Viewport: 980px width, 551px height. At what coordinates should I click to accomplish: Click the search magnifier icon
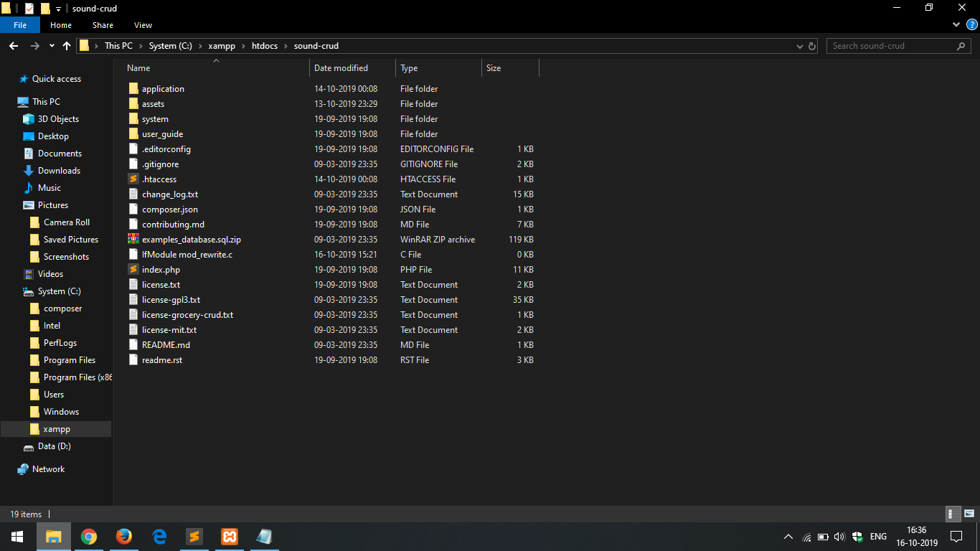pos(961,46)
